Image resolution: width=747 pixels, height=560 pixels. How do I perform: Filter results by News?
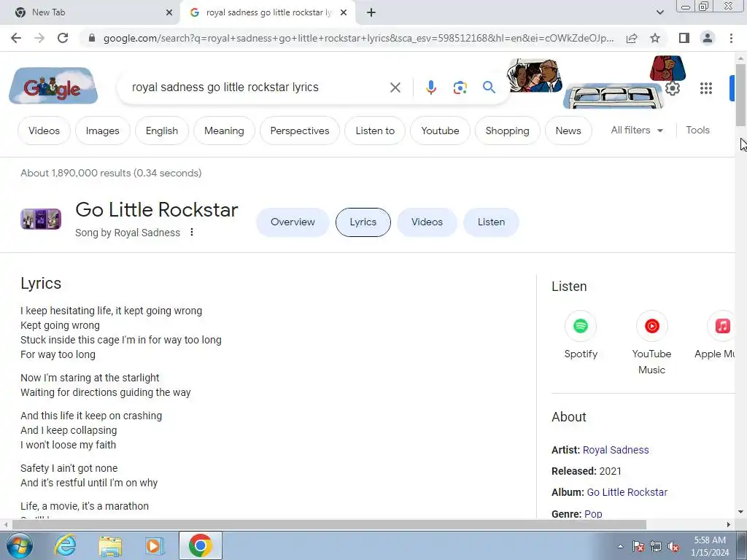568,131
